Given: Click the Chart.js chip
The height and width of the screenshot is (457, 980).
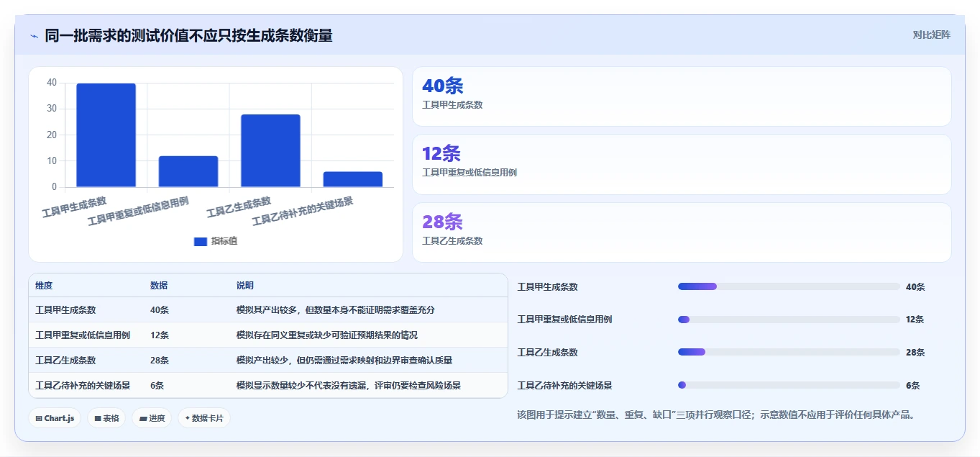Looking at the screenshot, I should click(55, 418).
